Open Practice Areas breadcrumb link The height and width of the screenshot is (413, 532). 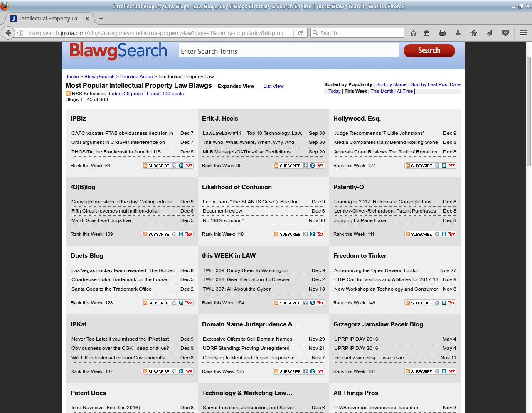tap(136, 77)
